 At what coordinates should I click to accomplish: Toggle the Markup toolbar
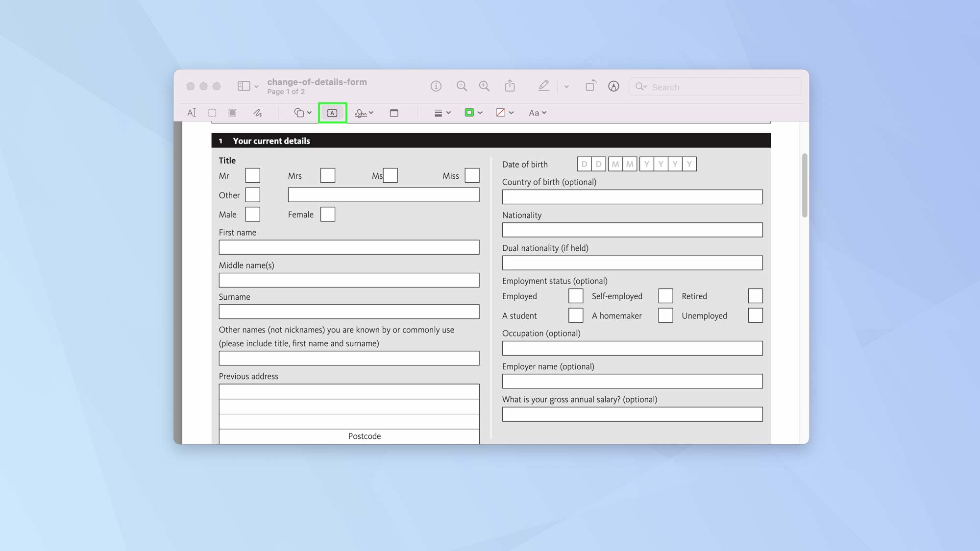613,86
